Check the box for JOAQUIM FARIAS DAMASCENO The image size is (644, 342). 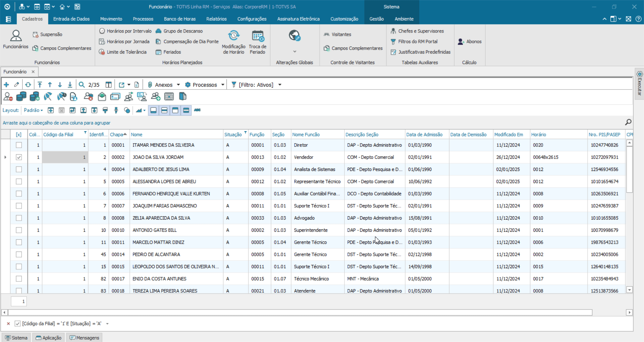tap(19, 206)
